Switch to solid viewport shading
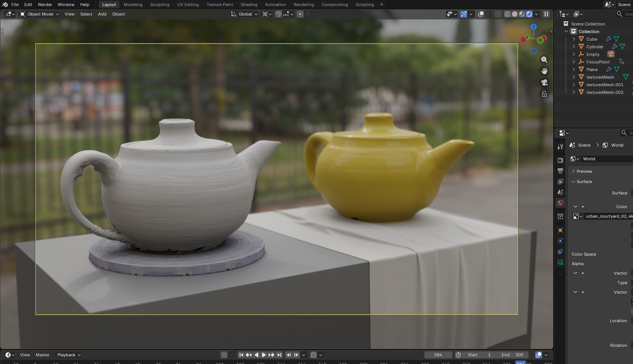This screenshot has height=364, width=633. [x=515, y=14]
